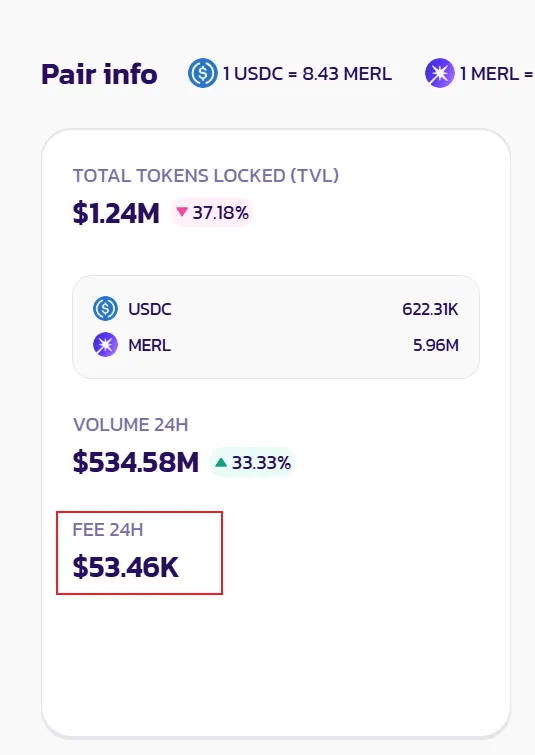Click the 1 USDC = 8.43 MERL rate

point(307,74)
